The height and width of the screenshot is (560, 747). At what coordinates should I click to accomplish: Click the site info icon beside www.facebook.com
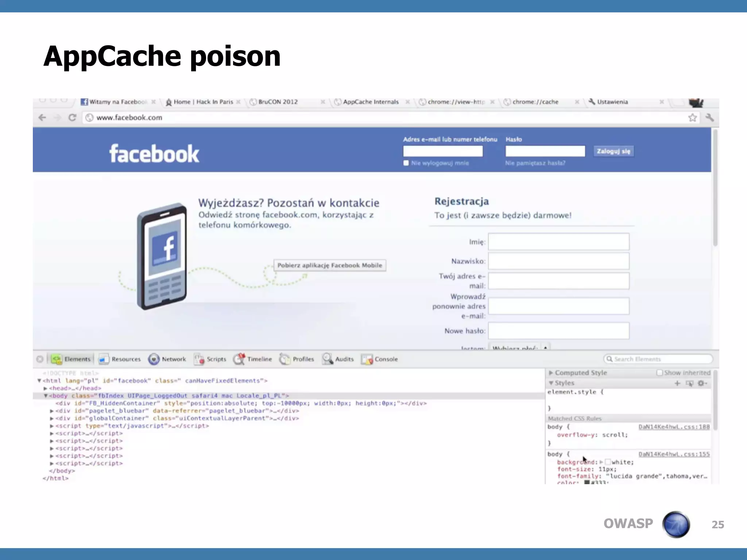point(89,117)
